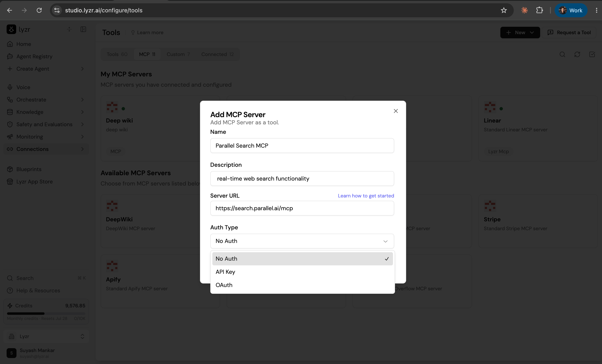The width and height of the screenshot is (602, 364).
Task: Click the refresh tools icon
Action: pos(577,54)
